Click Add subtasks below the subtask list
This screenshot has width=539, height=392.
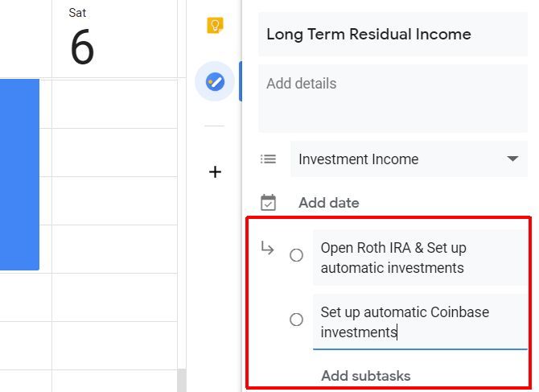point(366,376)
